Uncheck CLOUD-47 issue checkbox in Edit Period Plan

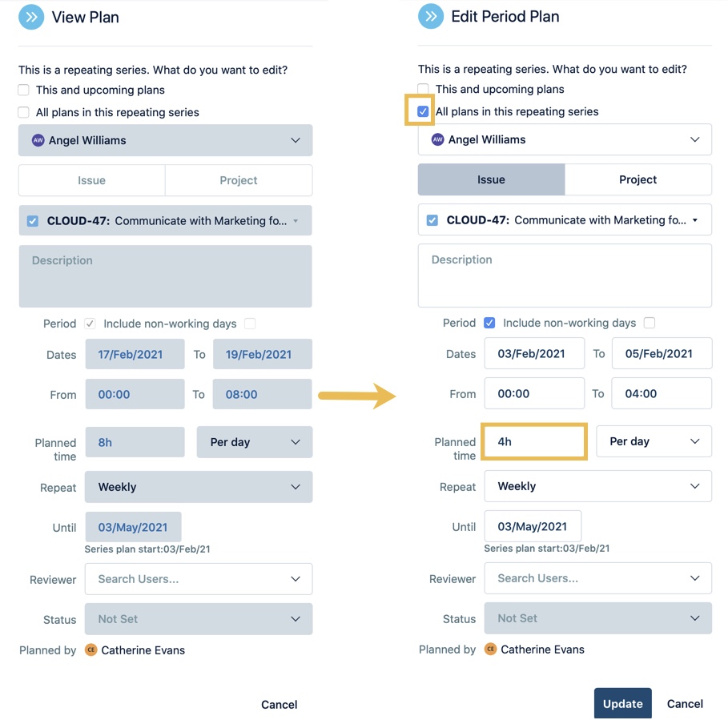pyautogui.click(x=432, y=220)
